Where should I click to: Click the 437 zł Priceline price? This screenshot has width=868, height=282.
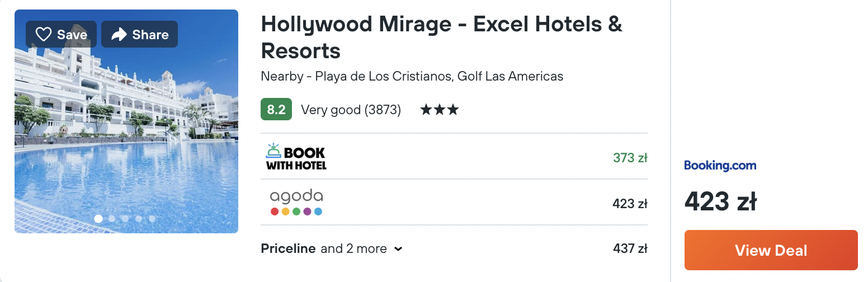630,248
